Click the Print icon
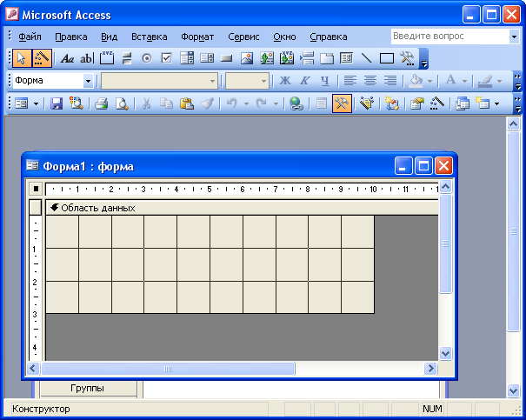526x420 pixels. [101, 103]
